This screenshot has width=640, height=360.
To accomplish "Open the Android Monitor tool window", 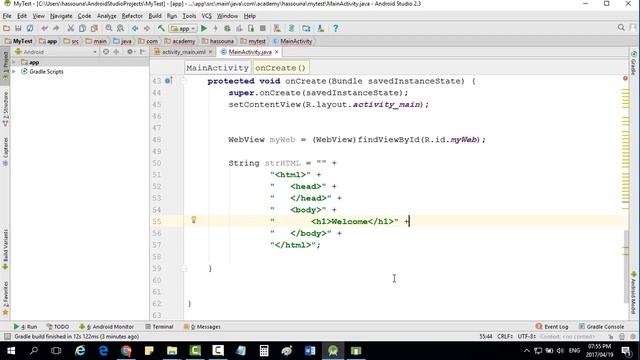I will pyautogui.click(x=106, y=327).
